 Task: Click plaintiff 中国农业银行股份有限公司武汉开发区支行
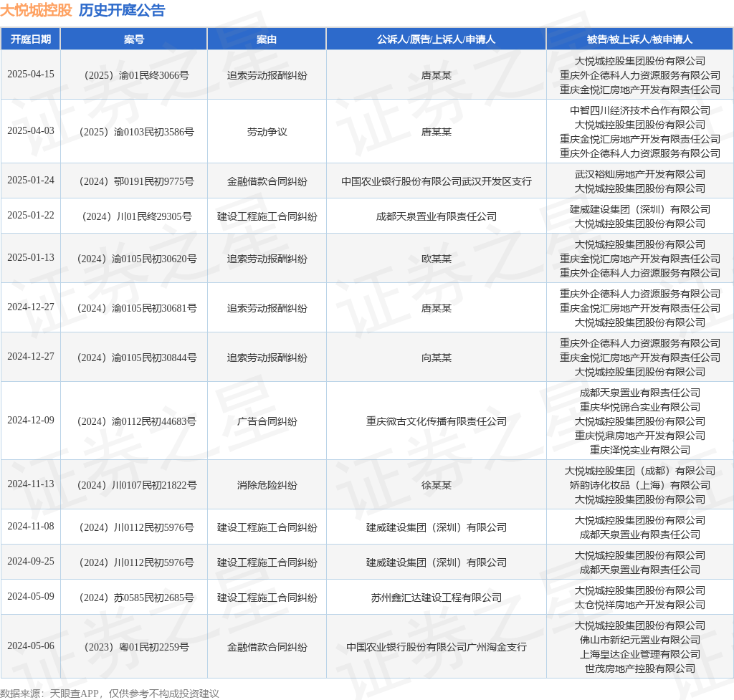tap(437, 181)
